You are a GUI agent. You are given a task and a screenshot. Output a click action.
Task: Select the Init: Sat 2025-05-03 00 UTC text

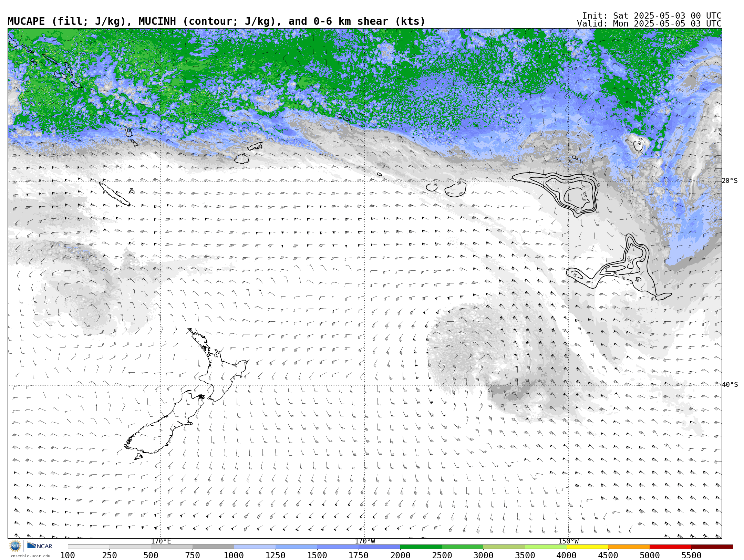[x=651, y=16]
